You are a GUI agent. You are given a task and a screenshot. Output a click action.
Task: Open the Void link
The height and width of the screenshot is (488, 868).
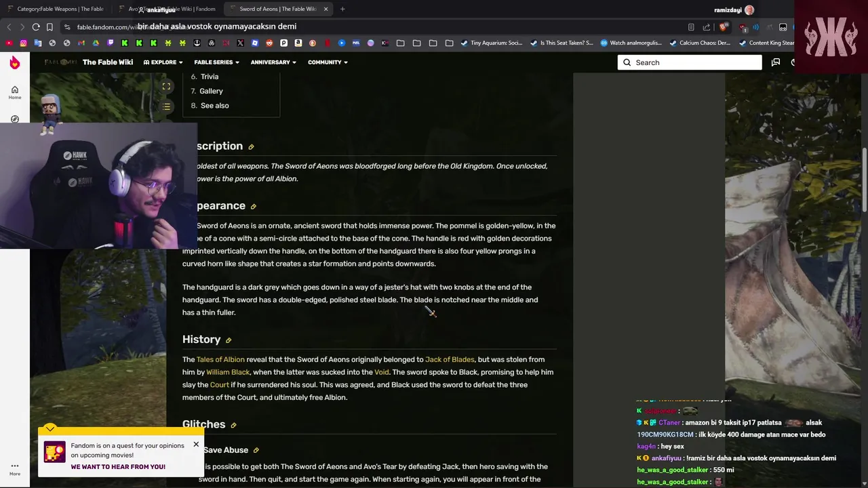click(382, 372)
